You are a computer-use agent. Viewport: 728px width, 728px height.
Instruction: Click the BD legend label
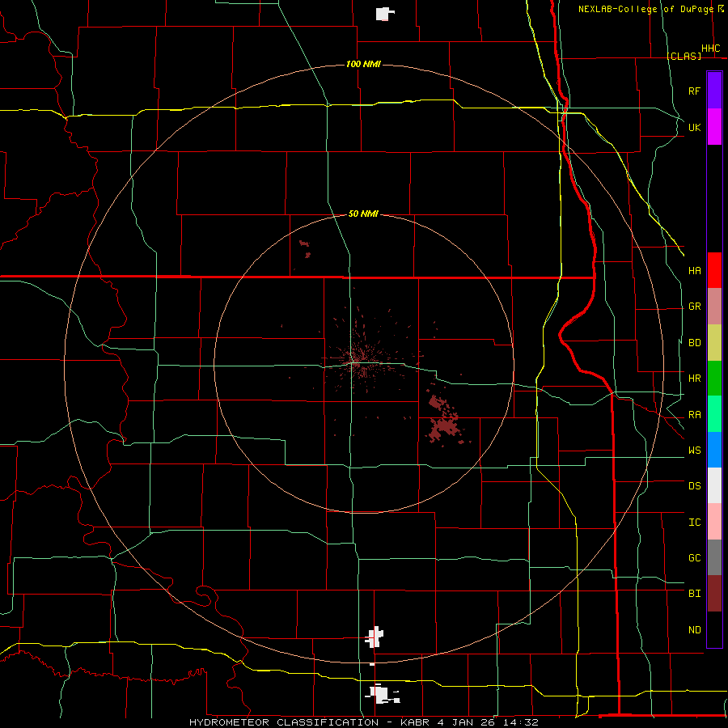(x=694, y=343)
